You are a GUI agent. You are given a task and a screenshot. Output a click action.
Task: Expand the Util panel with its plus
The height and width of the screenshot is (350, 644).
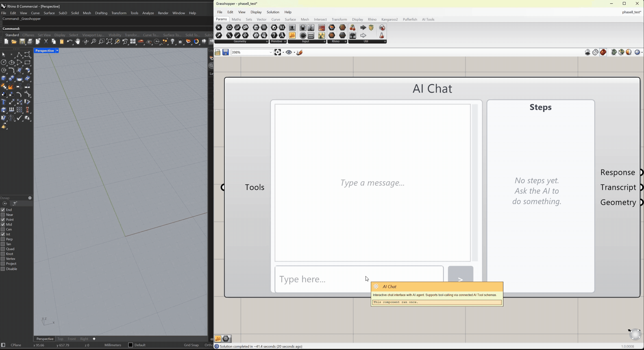coord(385,41)
